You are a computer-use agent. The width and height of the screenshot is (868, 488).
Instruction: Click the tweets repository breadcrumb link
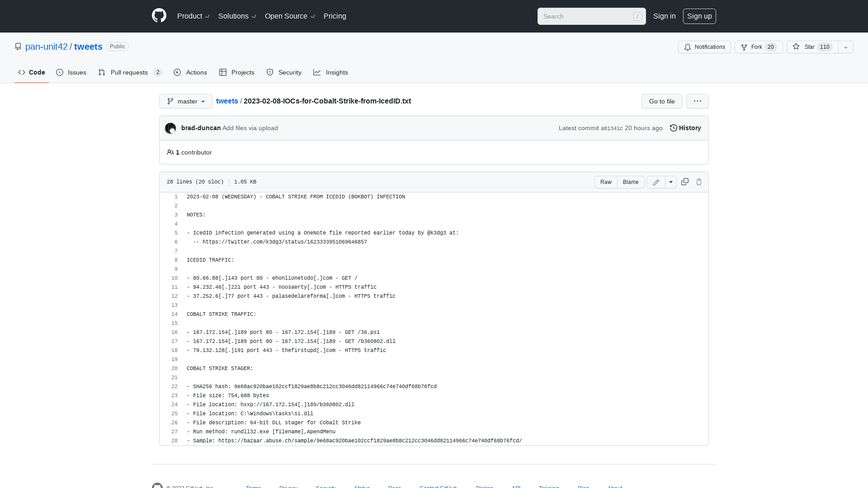226,101
